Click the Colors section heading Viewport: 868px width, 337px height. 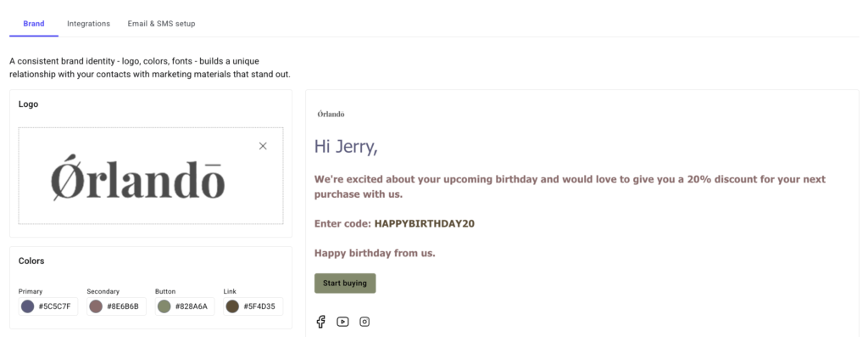coord(31,261)
